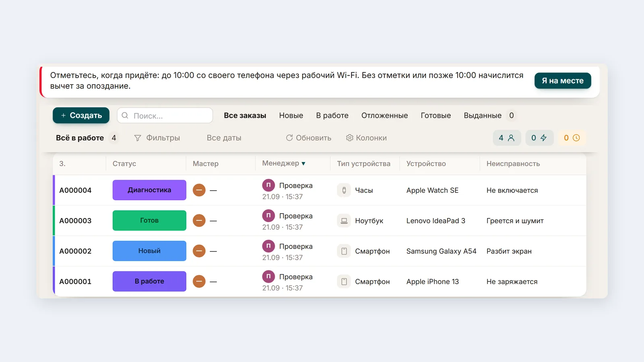Click manager avatar П in row A000002
This screenshot has height=362, width=644.
pos(268,246)
